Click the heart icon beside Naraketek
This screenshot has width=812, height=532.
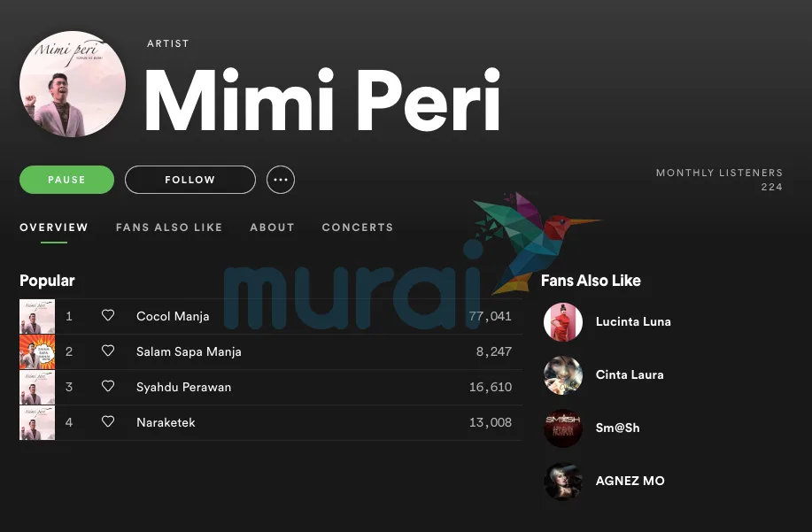pos(108,421)
